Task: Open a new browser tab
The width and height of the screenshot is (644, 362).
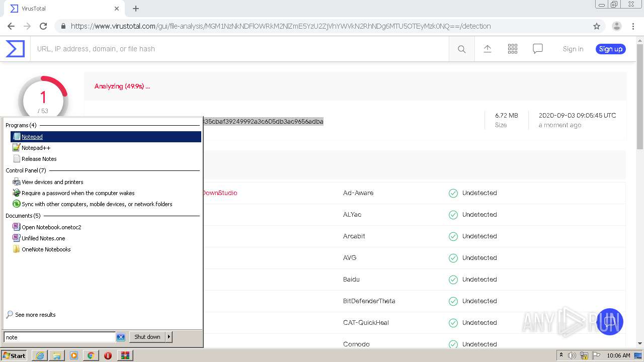Action: pos(136,9)
